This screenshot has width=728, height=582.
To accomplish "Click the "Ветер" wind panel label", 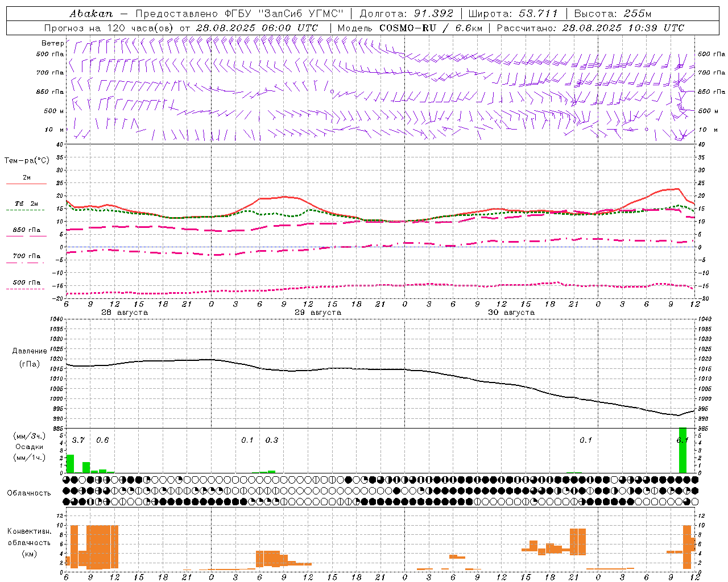I will pos(52,43).
